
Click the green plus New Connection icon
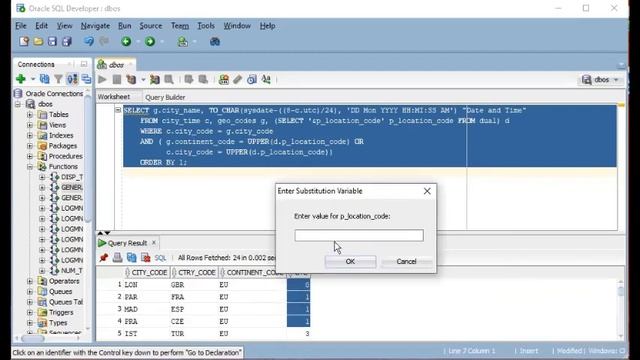(21, 79)
